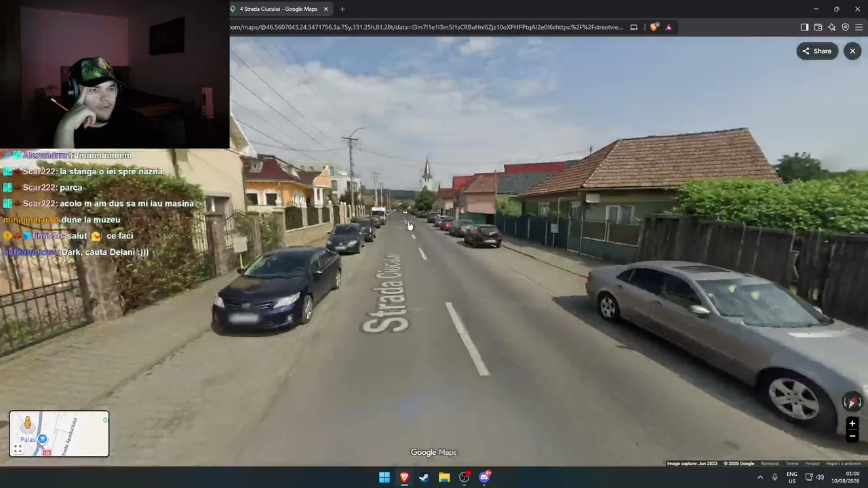Open File Explorer from the taskbar
The width and height of the screenshot is (868, 488).
pos(444,477)
